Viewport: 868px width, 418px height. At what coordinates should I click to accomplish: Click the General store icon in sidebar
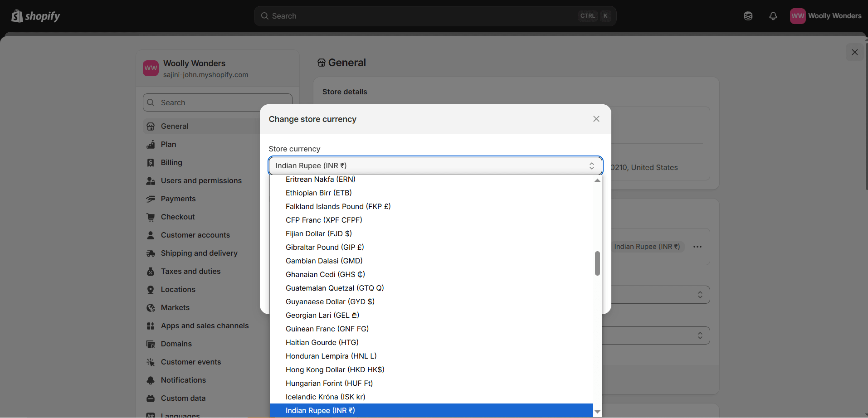pyautogui.click(x=151, y=126)
